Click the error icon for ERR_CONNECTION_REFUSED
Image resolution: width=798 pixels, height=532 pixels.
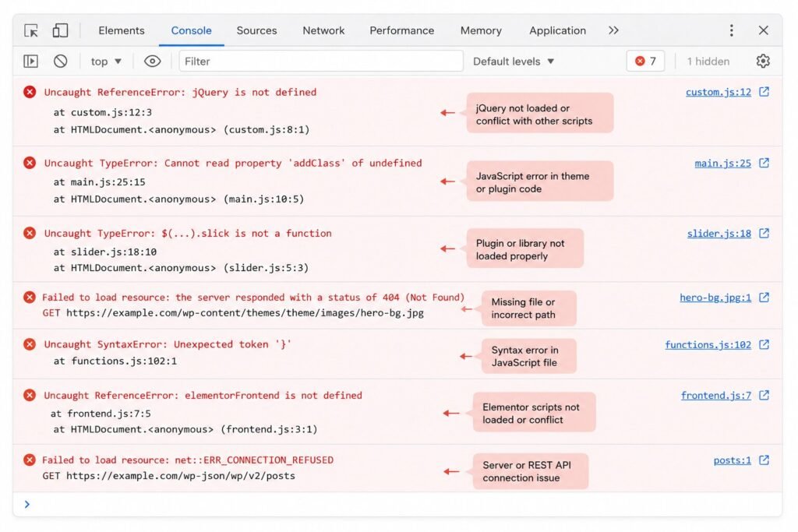click(x=30, y=460)
